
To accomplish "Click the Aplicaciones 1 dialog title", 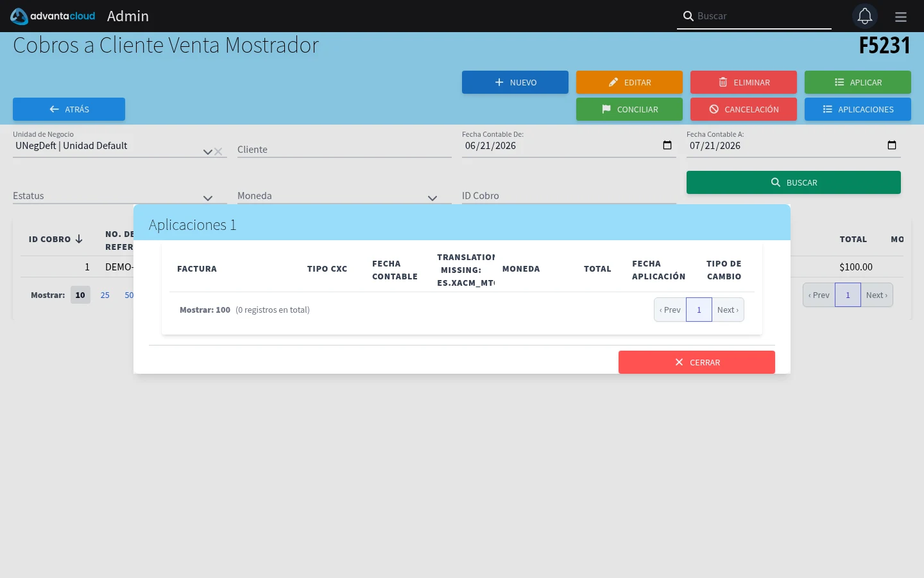I will (x=193, y=225).
